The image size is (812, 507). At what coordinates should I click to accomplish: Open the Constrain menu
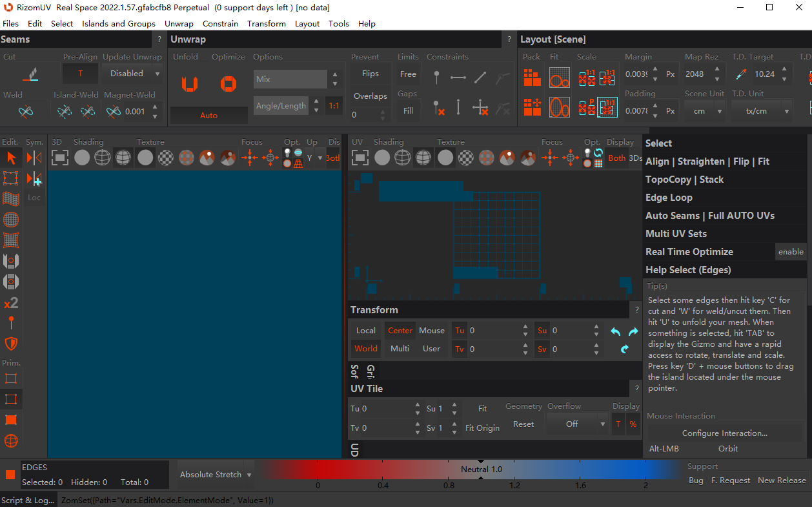pyautogui.click(x=220, y=23)
